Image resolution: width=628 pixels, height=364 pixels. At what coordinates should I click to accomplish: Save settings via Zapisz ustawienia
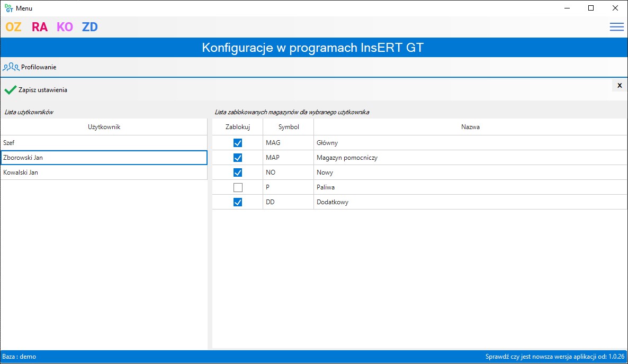pyautogui.click(x=35, y=90)
